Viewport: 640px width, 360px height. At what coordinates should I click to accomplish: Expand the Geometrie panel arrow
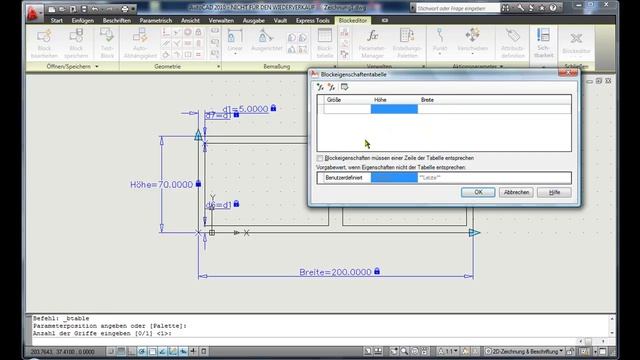(218, 67)
